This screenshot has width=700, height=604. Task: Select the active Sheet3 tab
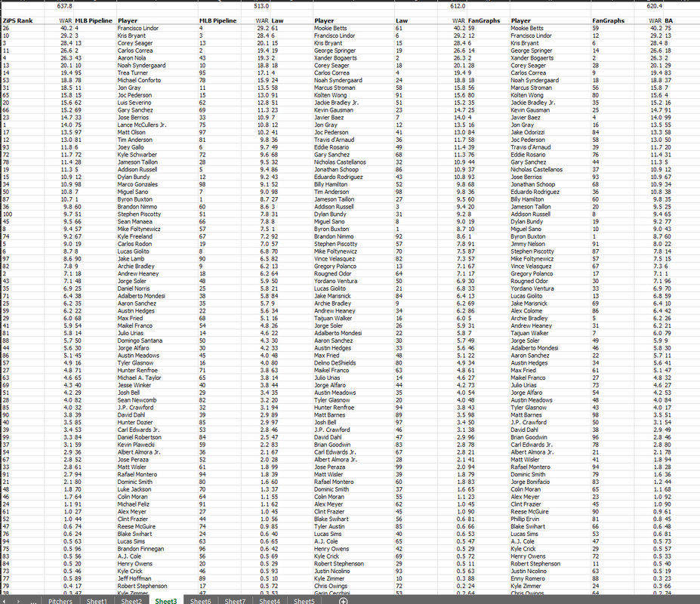click(165, 601)
